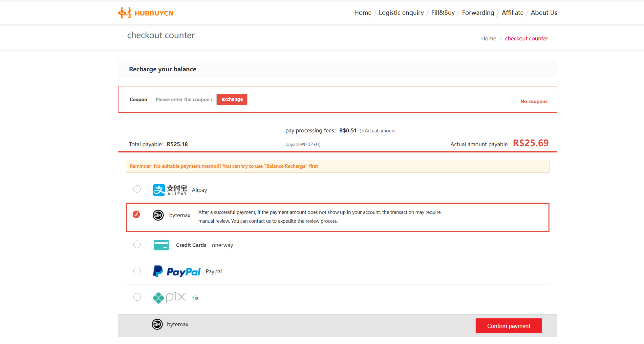Viewport: 644px width, 344px height.
Task: Click the Pix logo icon
Action: (169, 297)
